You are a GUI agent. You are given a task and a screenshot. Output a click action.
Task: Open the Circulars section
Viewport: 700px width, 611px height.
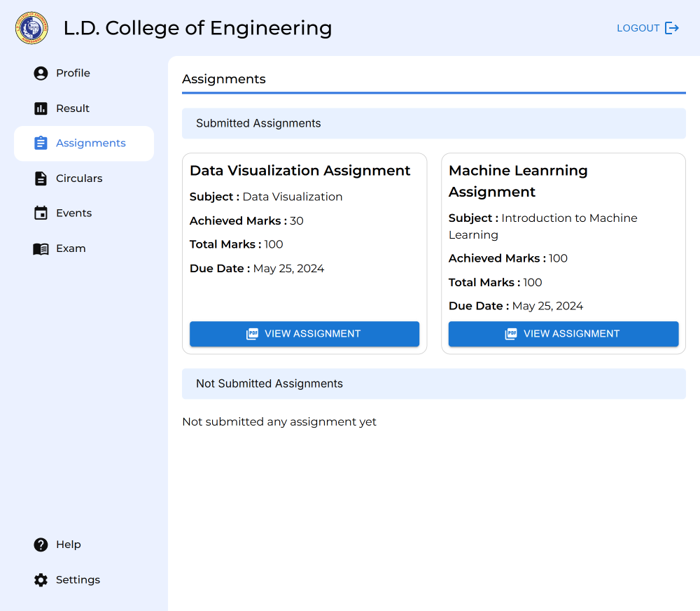pyautogui.click(x=79, y=178)
